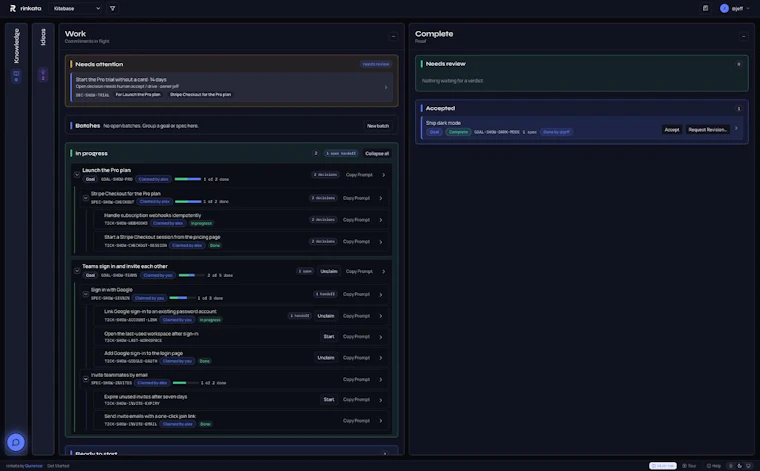This screenshot has height=471, width=760.
Task: Click Stripe Checkout for the Pro plan tag
Action: coord(200,94)
